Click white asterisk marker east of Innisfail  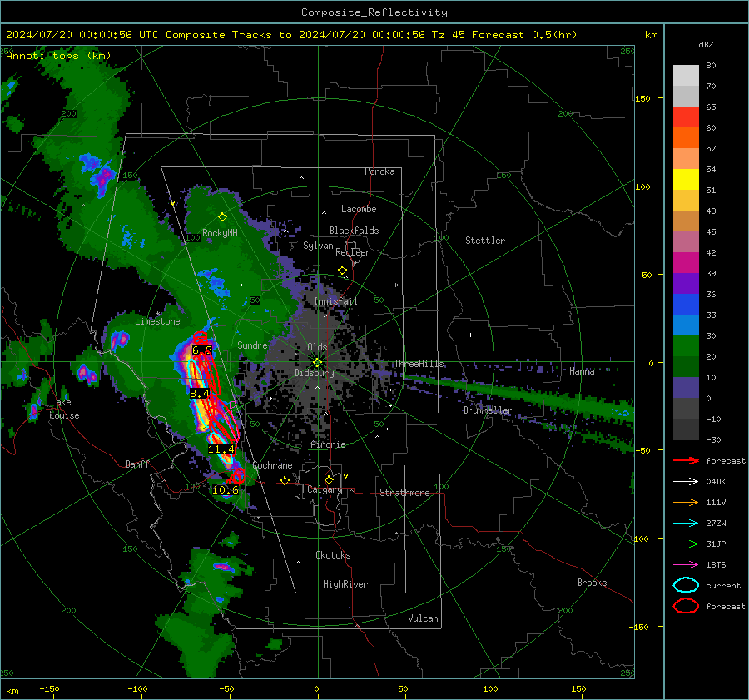(x=395, y=285)
